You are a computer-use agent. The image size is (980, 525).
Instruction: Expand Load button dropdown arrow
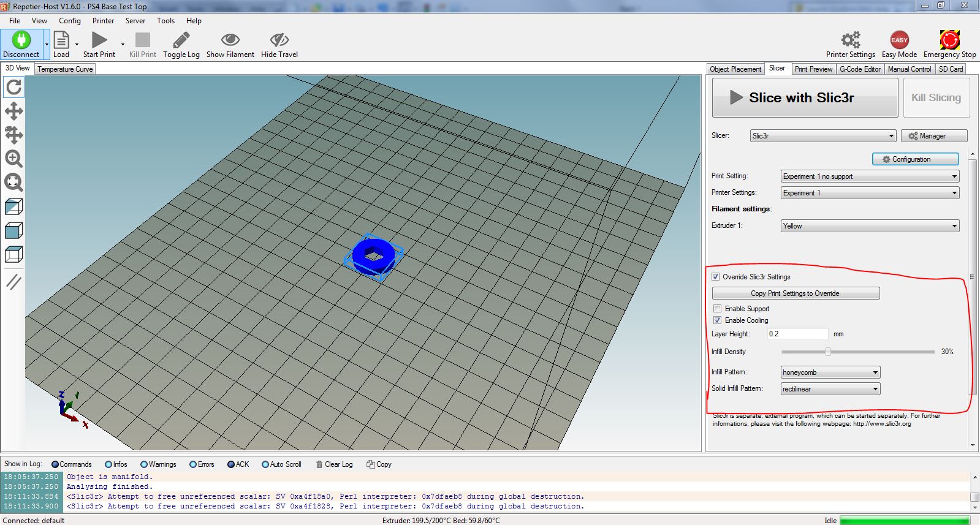point(77,44)
